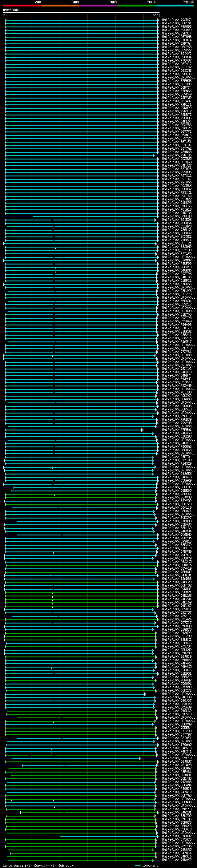The width and height of the screenshot is (197, 868).
Task: Click hit label UniRef100_Q4Y410
Action: coord(177,792)
